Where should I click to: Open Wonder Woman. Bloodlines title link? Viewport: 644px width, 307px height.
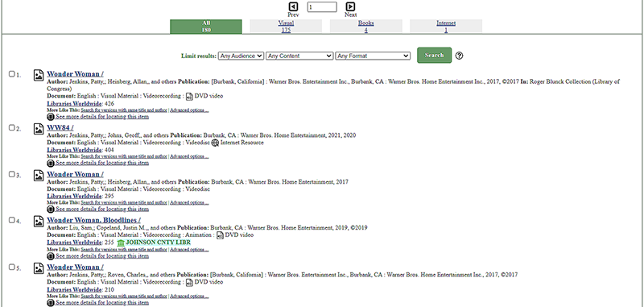[93, 220]
